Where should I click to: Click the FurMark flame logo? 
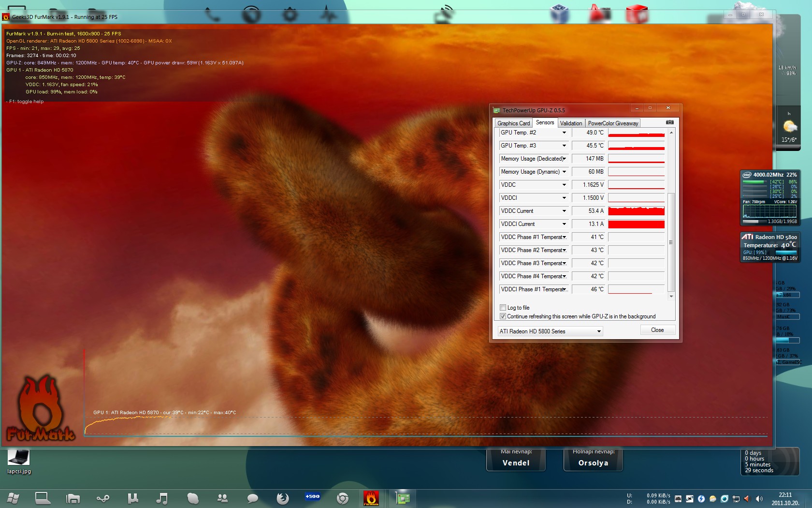(x=41, y=408)
